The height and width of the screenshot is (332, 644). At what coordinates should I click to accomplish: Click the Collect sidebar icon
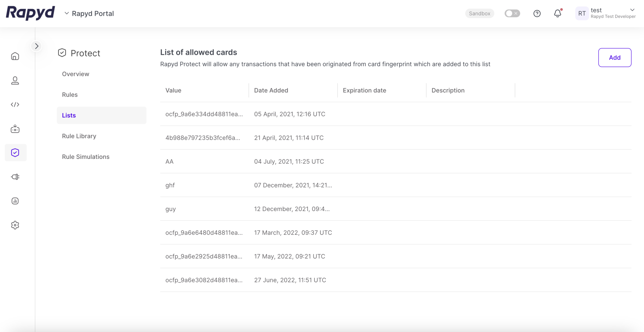point(15,129)
